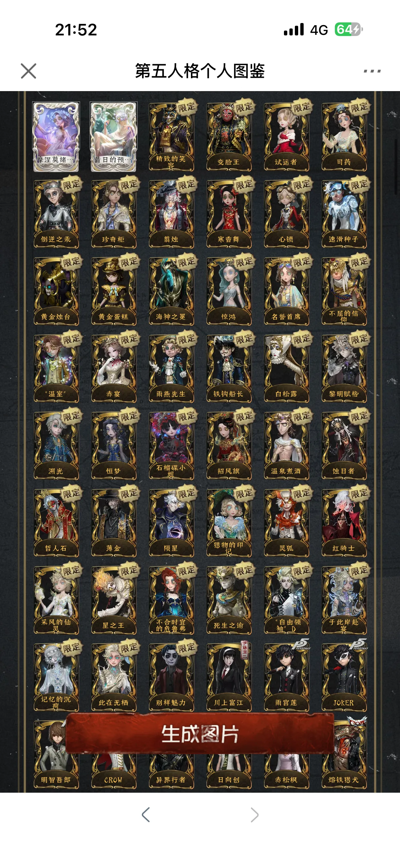
Task: Open the three-dot more options menu
Action: click(x=372, y=71)
